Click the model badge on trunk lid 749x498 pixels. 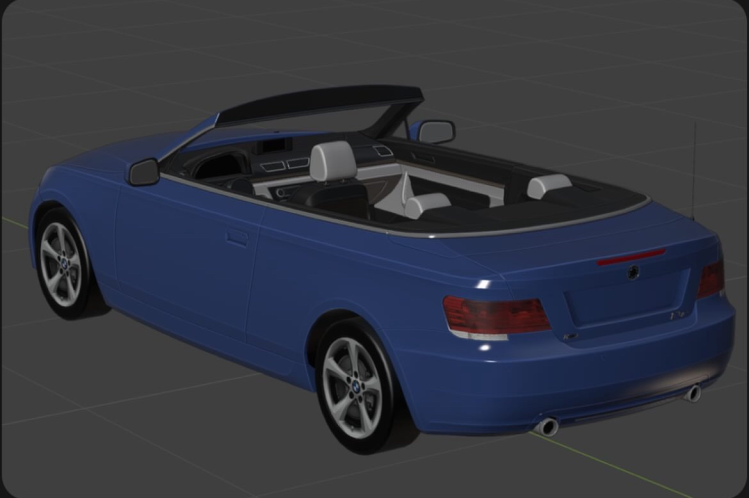pyautogui.click(x=678, y=315)
